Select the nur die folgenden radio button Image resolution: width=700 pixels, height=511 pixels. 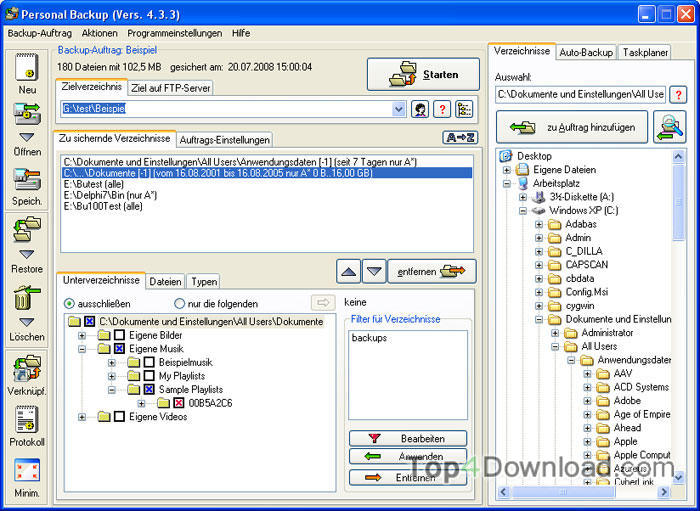point(179,304)
